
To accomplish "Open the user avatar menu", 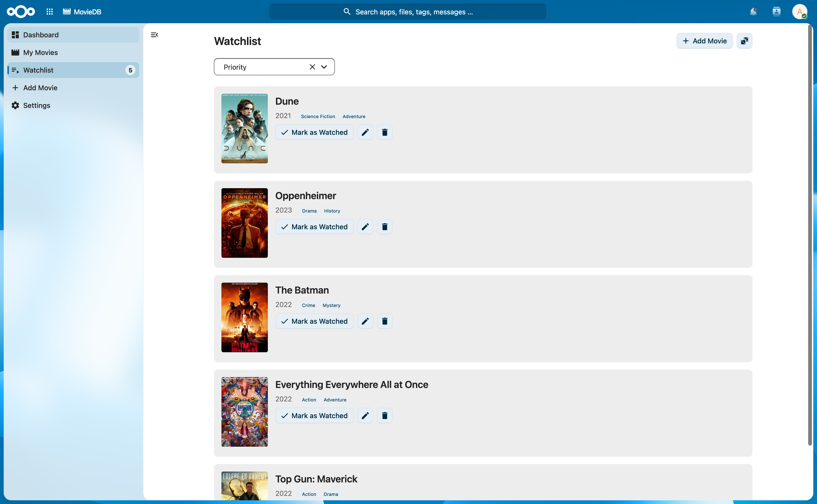I will (x=799, y=12).
